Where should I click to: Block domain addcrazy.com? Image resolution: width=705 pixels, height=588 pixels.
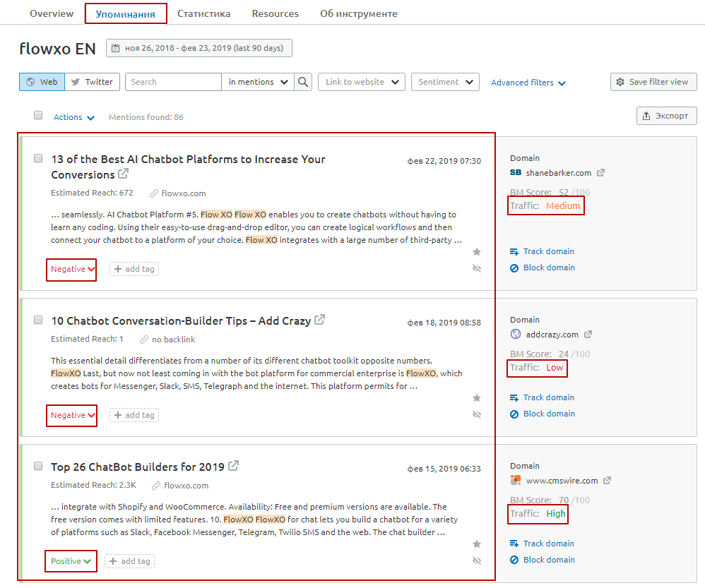pyautogui.click(x=543, y=414)
